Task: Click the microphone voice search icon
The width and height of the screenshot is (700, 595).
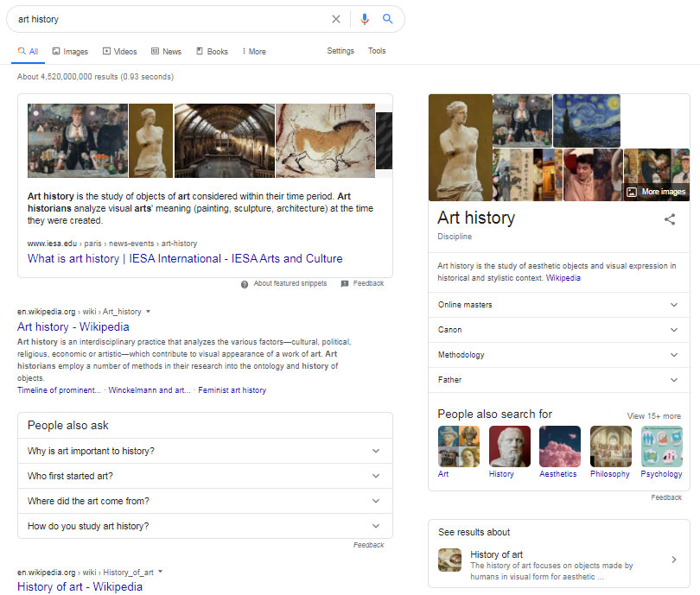Action: 364,19
